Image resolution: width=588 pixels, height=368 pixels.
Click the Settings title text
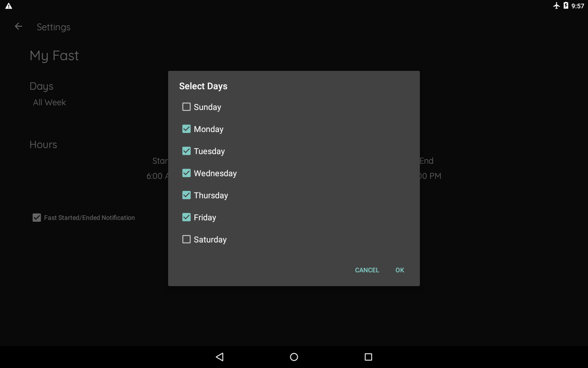click(53, 27)
